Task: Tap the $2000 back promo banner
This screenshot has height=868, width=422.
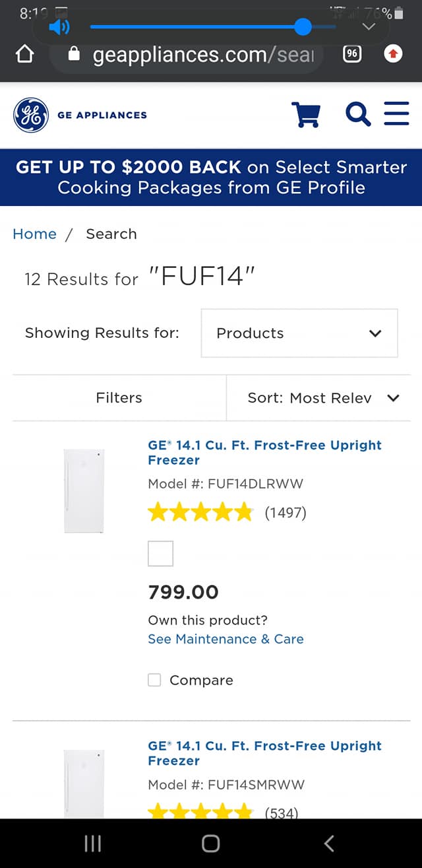Action: click(x=211, y=177)
